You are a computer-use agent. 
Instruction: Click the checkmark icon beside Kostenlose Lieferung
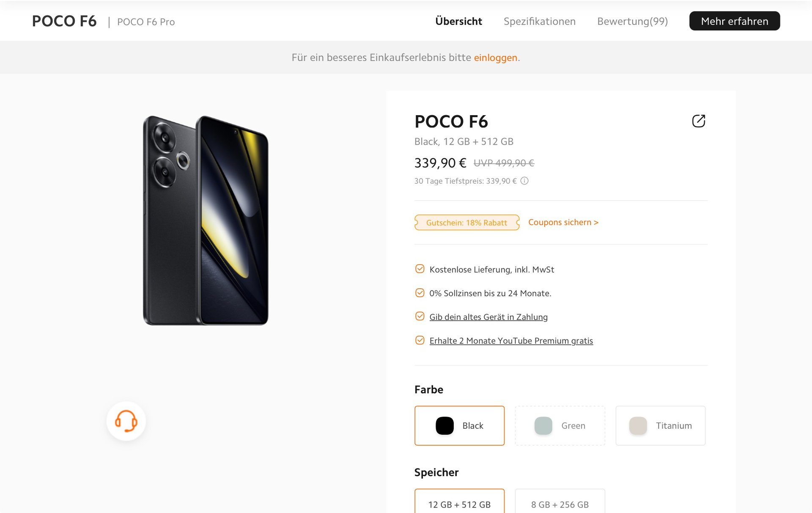click(x=420, y=269)
